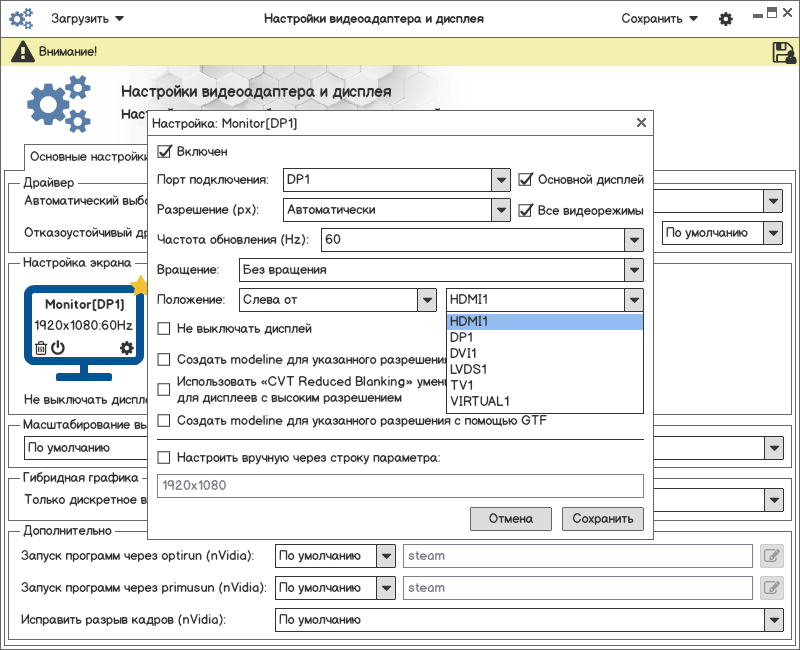Toggle the Основной дисплей checkbox
This screenshot has height=650, width=800.
tap(526, 180)
